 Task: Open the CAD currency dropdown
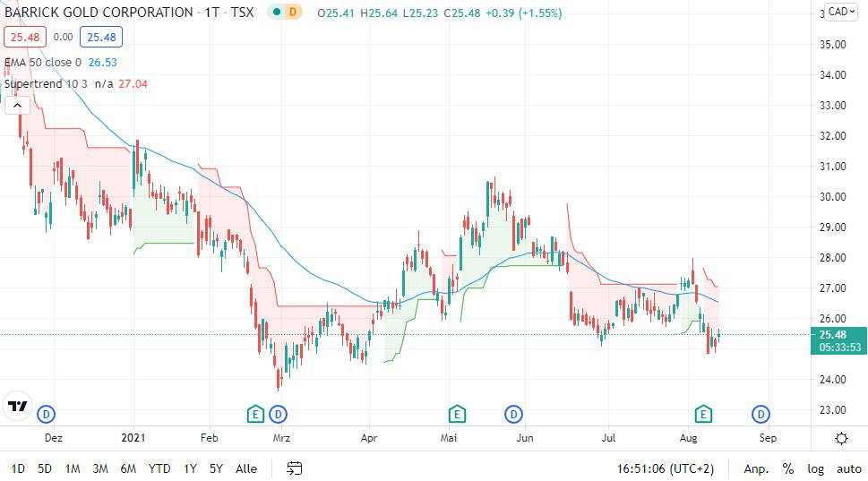click(841, 12)
